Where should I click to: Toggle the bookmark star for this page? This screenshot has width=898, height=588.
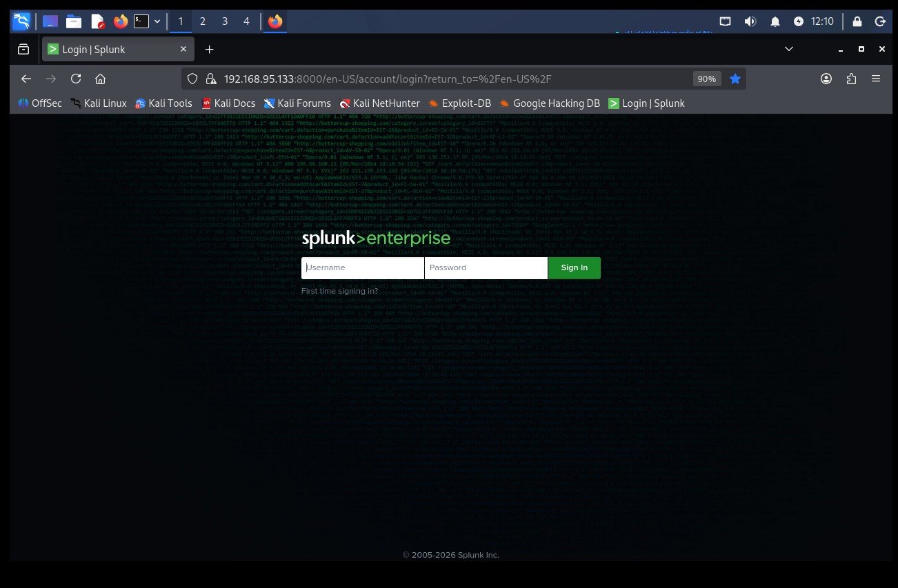(x=735, y=79)
